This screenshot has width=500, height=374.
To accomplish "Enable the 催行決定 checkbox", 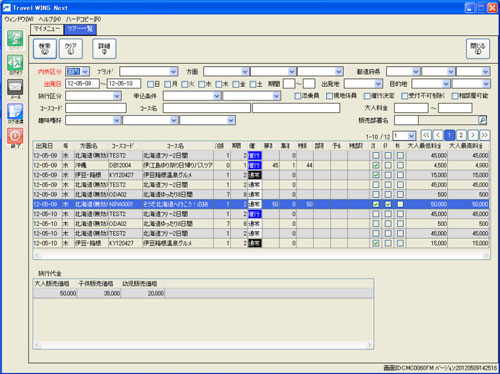I will pyautogui.click(x=367, y=96).
